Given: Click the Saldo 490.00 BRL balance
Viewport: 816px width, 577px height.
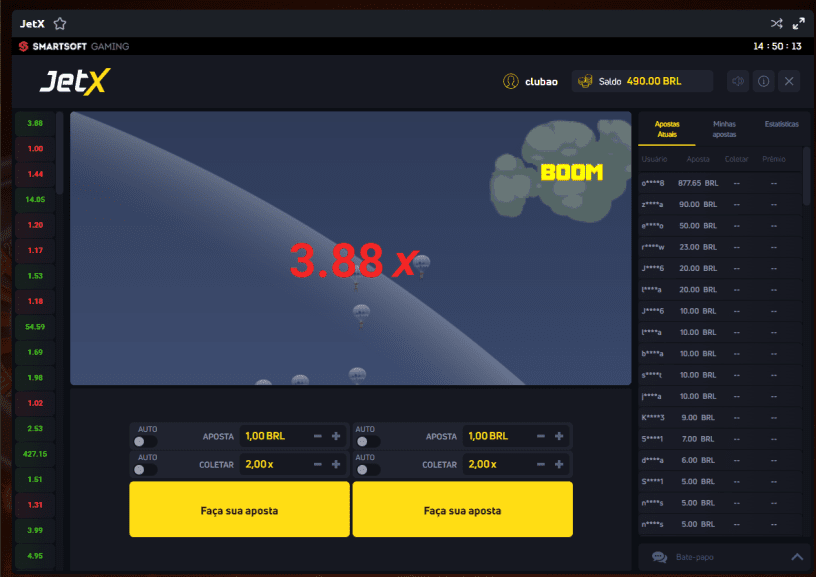Looking at the screenshot, I should point(640,81).
